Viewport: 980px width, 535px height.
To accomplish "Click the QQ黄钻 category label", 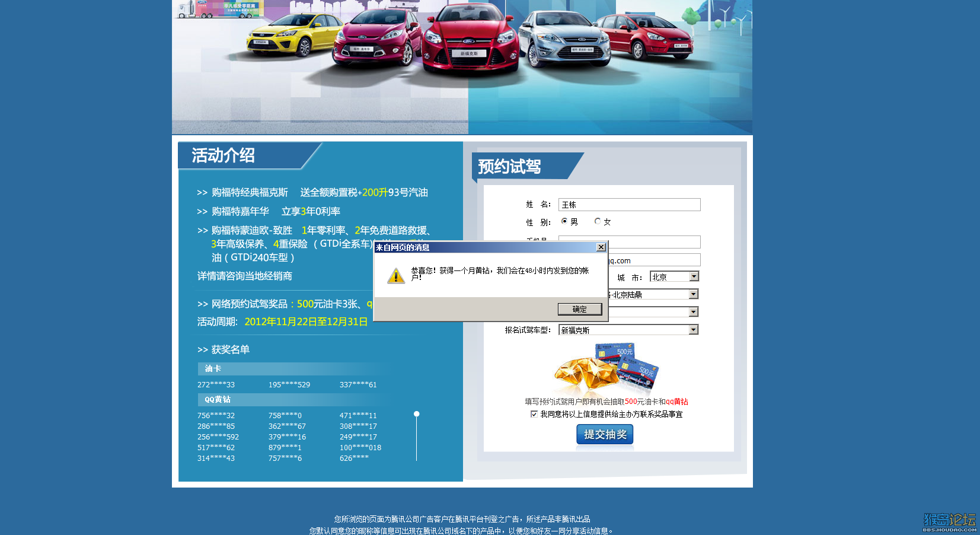I will pyautogui.click(x=218, y=399).
